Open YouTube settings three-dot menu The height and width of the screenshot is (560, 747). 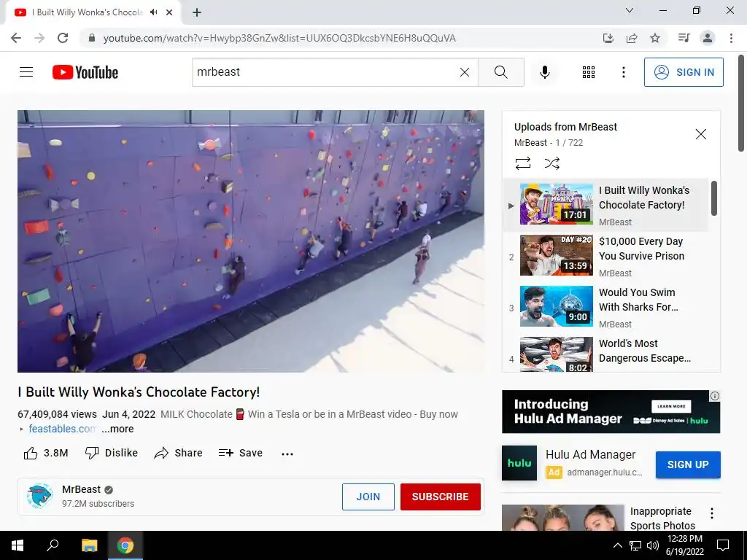point(623,72)
